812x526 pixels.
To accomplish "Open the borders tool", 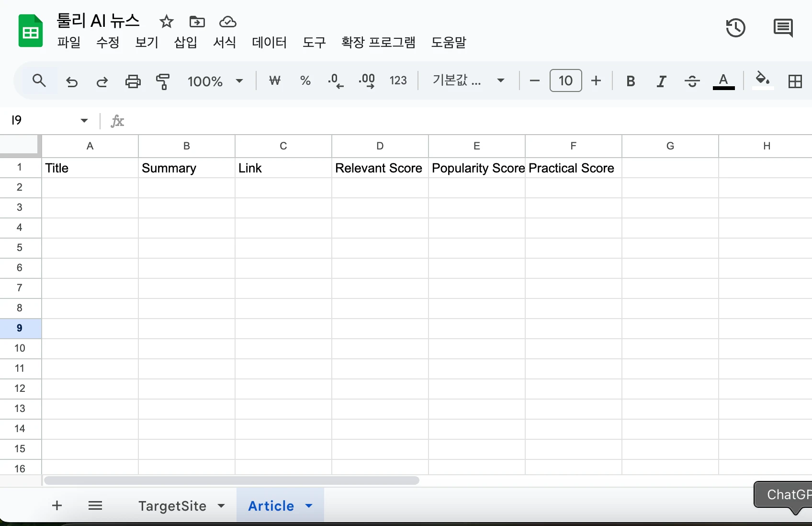I will 795,81.
